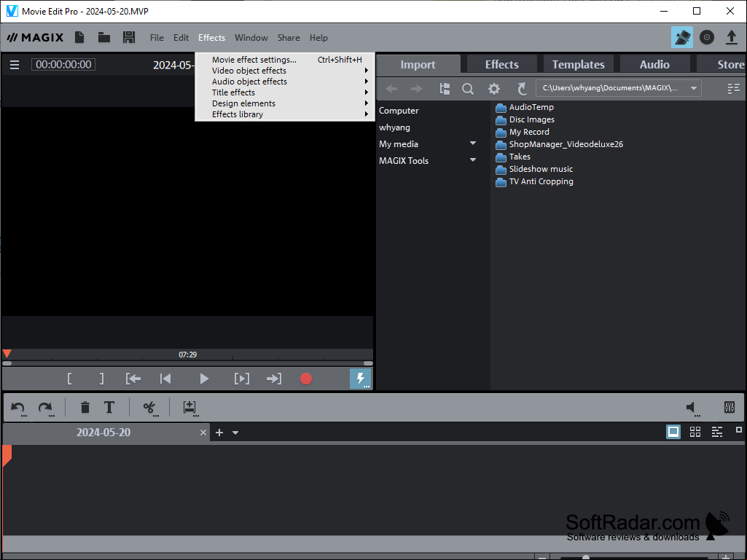The height and width of the screenshot is (560, 747).
Task: Undo the last action
Action: pyautogui.click(x=18, y=408)
